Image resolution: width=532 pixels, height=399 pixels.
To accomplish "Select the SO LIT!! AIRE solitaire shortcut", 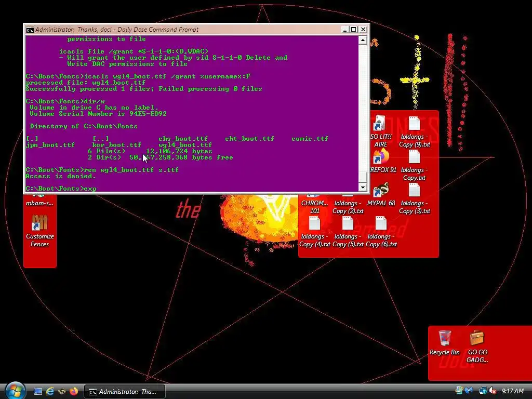I will point(381,131).
